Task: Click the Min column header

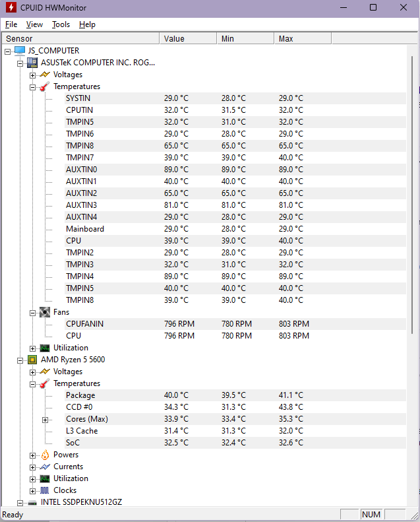Action: coord(245,39)
